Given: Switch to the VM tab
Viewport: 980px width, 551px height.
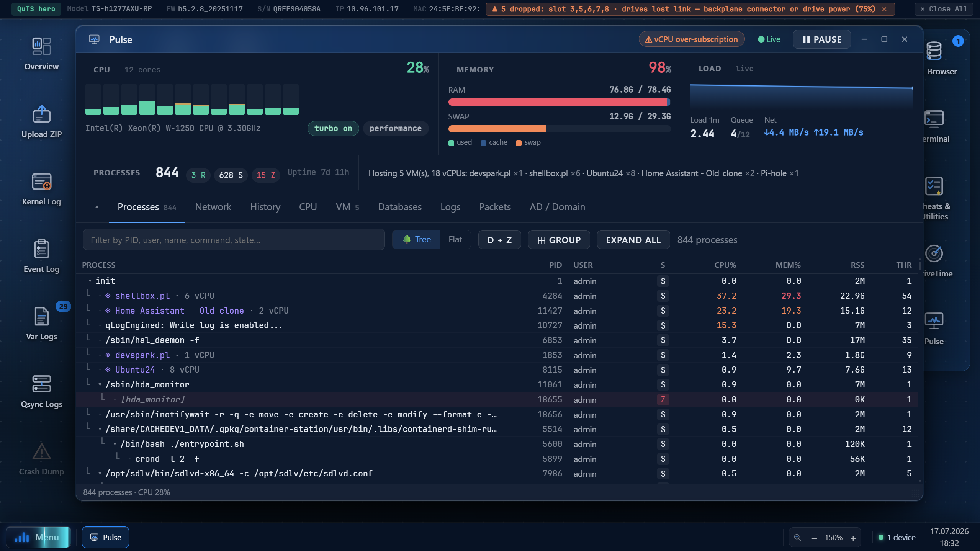Looking at the screenshot, I should 347,207.
